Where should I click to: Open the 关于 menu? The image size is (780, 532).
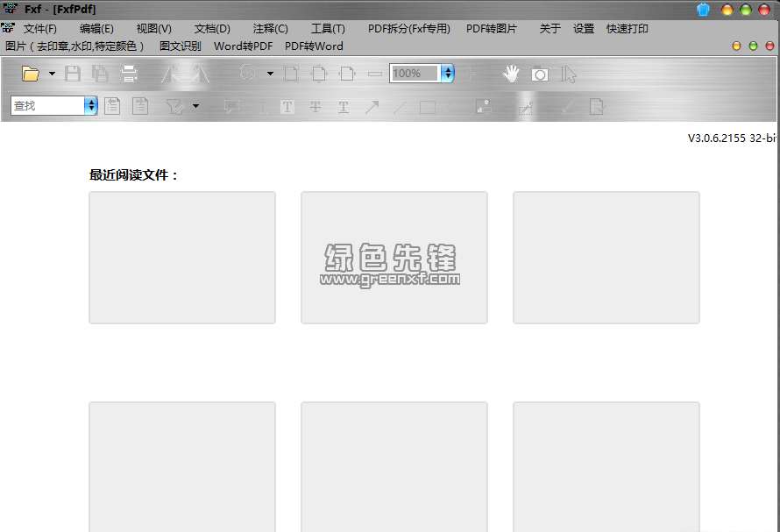[550, 29]
